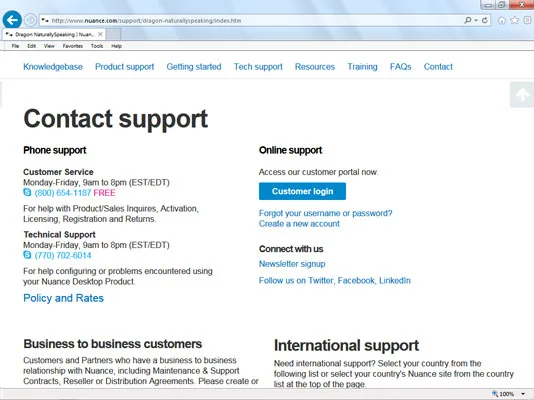534x400 pixels.
Task: Close the Dragon NaturallySpeaking tab
Action: (100, 34)
